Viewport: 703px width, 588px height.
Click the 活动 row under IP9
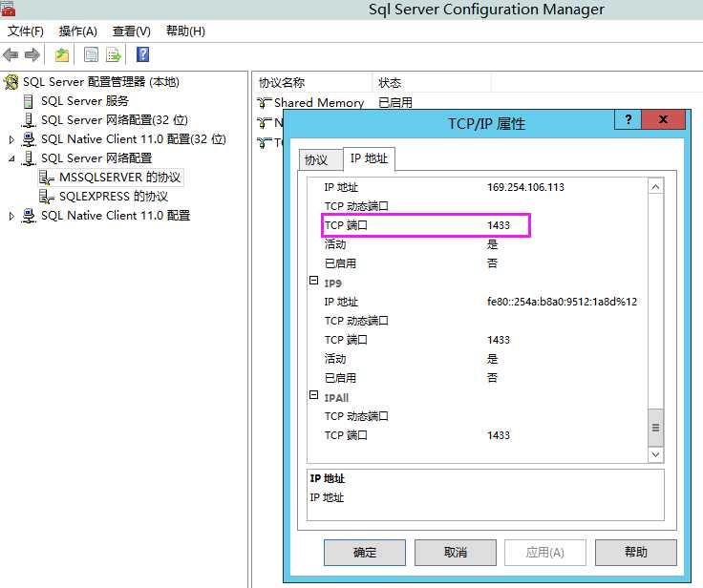point(477,359)
